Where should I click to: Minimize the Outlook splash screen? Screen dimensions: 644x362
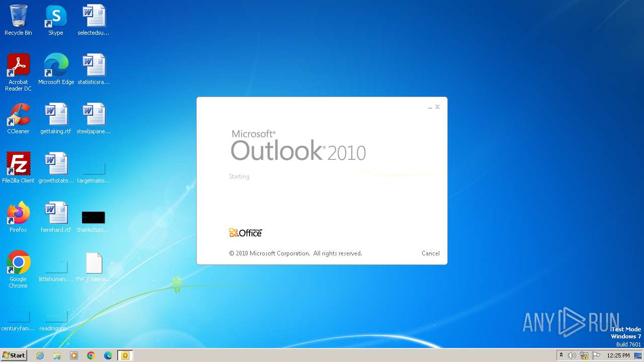coord(430,107)
